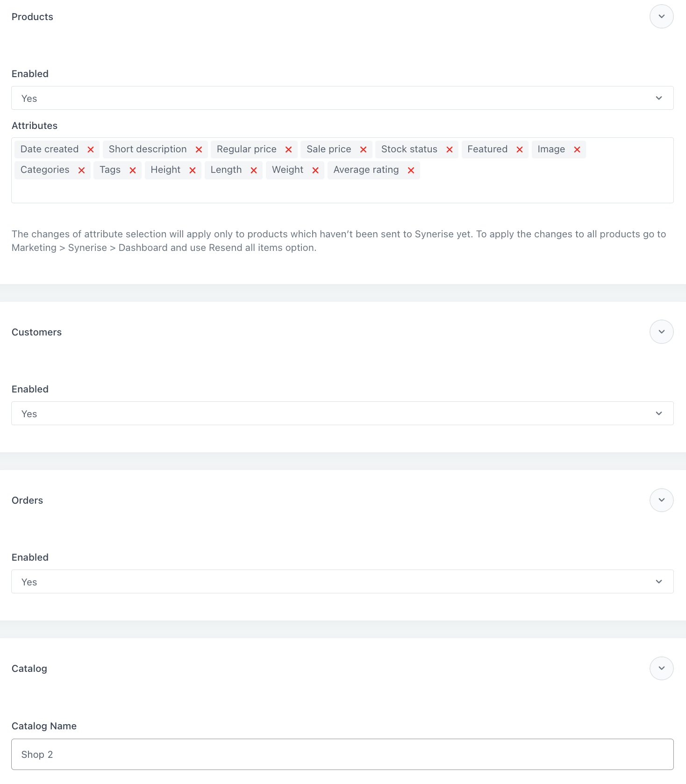Image resolution: width=686 pixels, height=784 pixels.
Task: Open the Products Enabled dropdown
Action: coord(659,98)
